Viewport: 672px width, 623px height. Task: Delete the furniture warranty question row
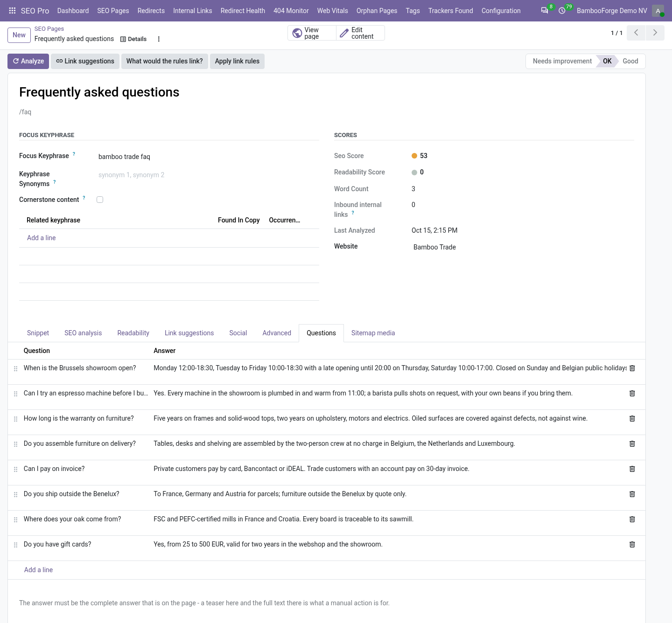point(632,418)
